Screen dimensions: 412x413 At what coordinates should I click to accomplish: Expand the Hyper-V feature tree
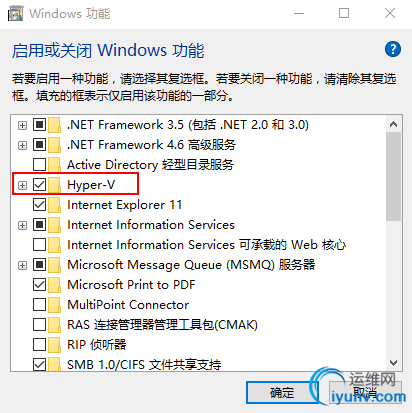22,185
